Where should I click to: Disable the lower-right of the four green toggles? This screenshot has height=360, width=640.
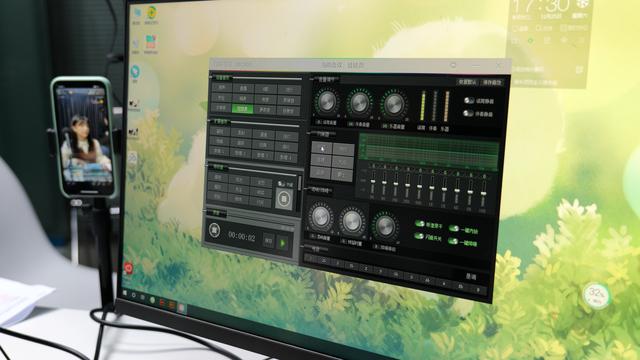click(453, 241)
